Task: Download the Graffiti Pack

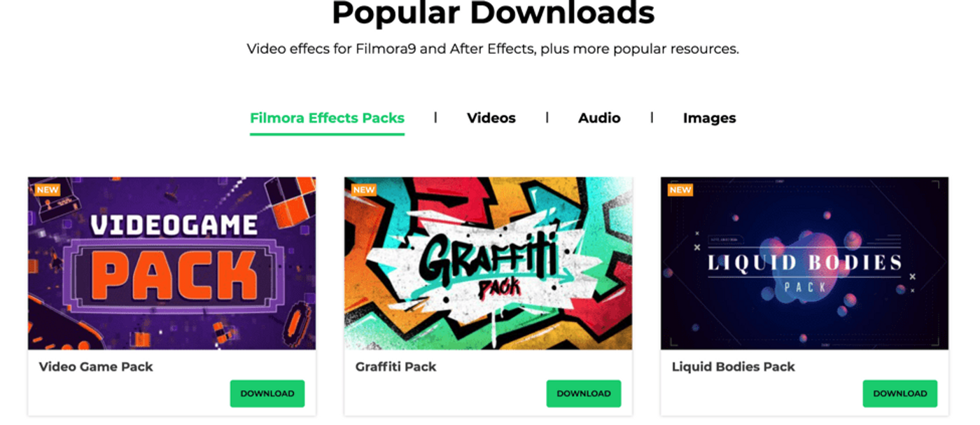Action: click(584, 393)
